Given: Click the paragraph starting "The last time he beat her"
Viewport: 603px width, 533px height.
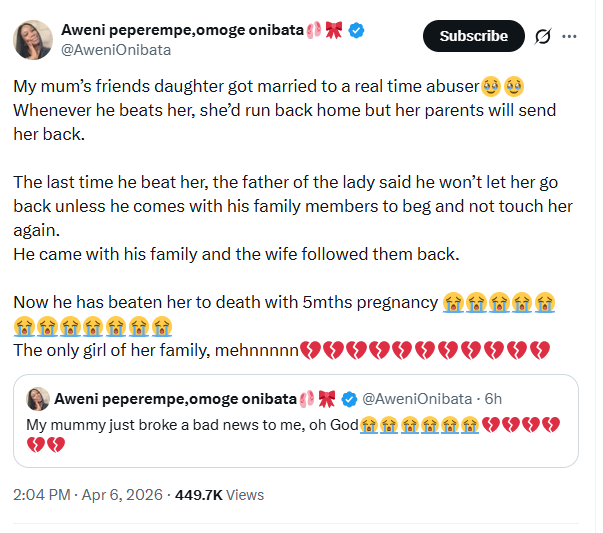Looking at the screenshot, I should pyautogui.click(x=290, y=206).
